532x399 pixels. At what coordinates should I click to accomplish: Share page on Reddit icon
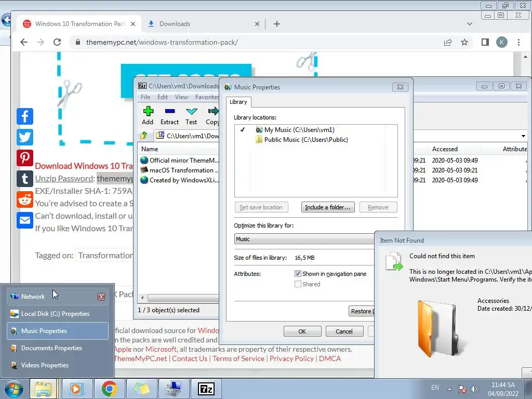25,199
